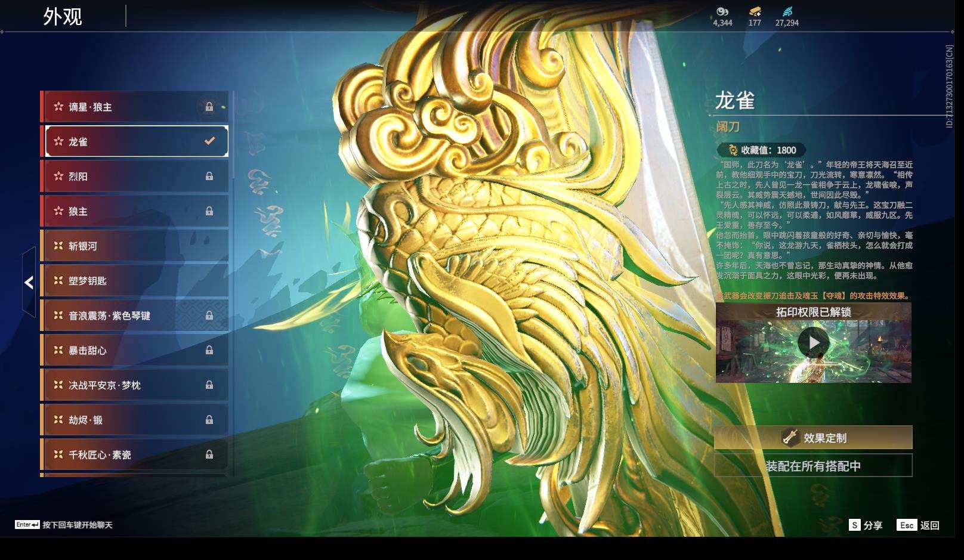Click the spiral shell currency icon showing 27,294

tap(789, 11)
